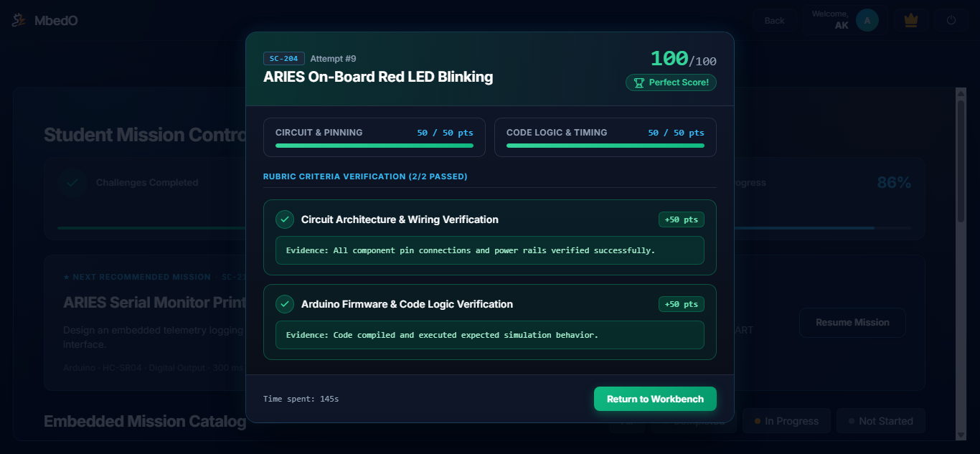Click the Circuit Architecture & Wiring Verification title

(x=400, y=219)
